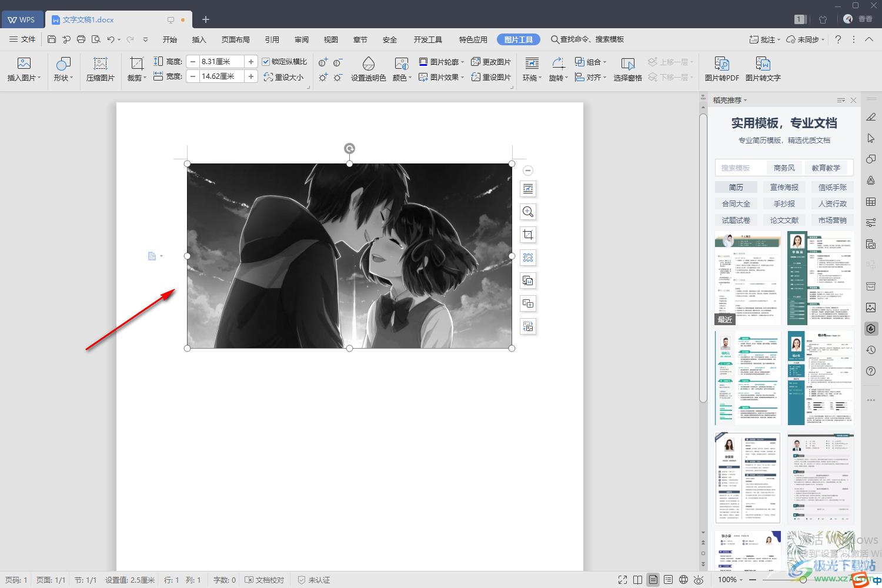Open the 环绕 wrap dropdown

[532, 78]
